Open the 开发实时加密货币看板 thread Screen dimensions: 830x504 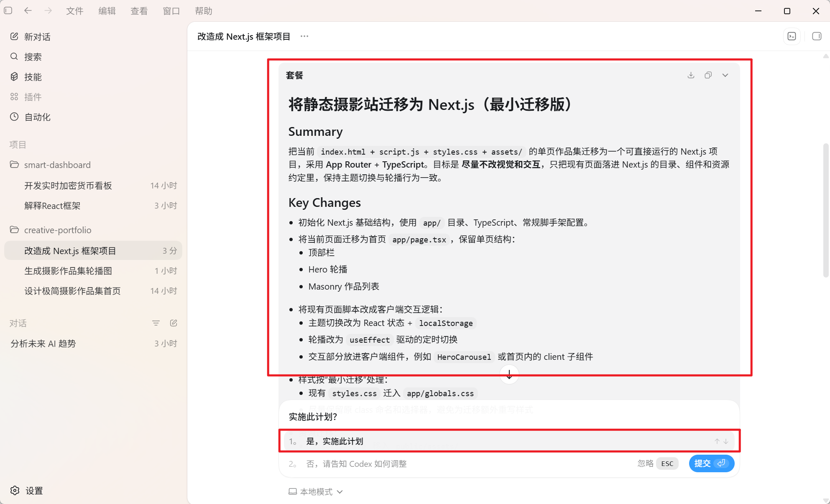(93, 186)
